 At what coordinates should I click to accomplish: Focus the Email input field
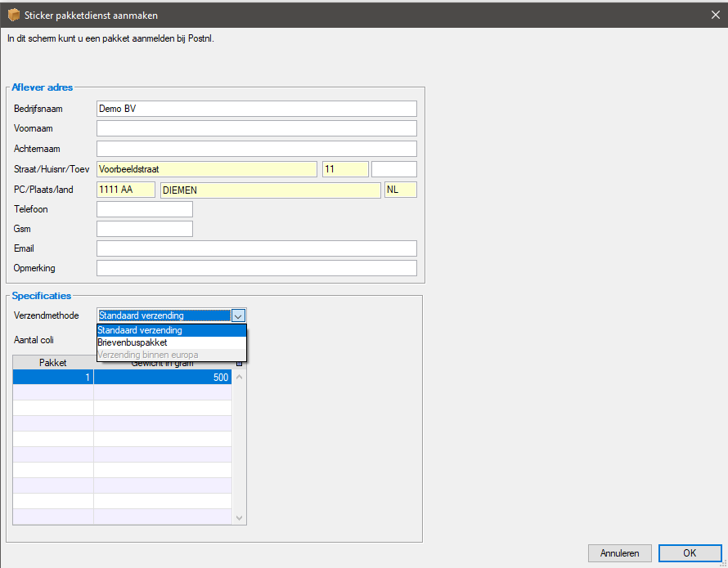point(256,248)
